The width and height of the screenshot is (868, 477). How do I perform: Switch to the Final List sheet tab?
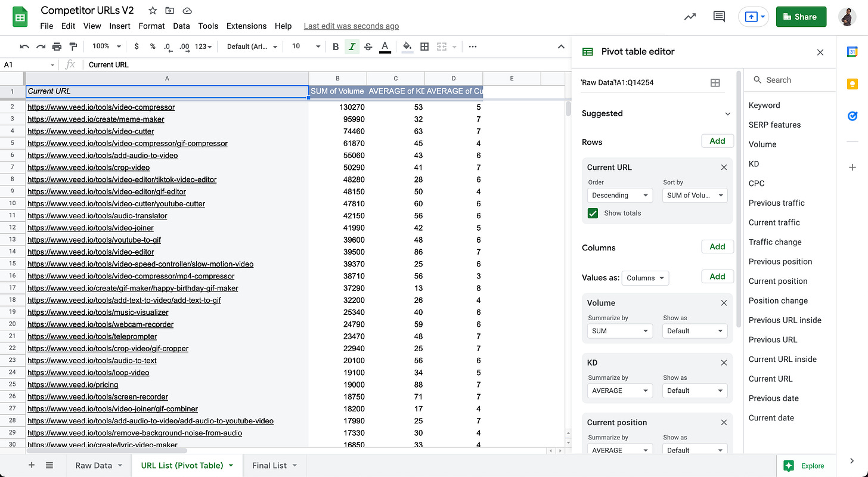(x=274, y=465)
